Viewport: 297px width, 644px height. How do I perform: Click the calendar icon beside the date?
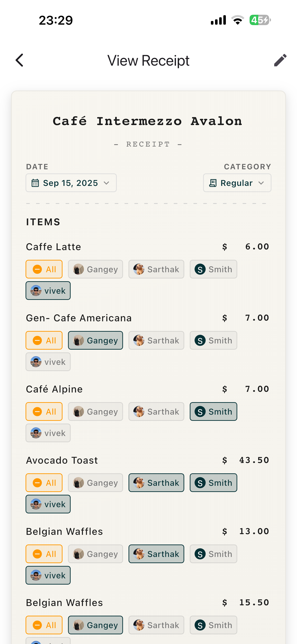pyautogui.click(x=36, y=183)
